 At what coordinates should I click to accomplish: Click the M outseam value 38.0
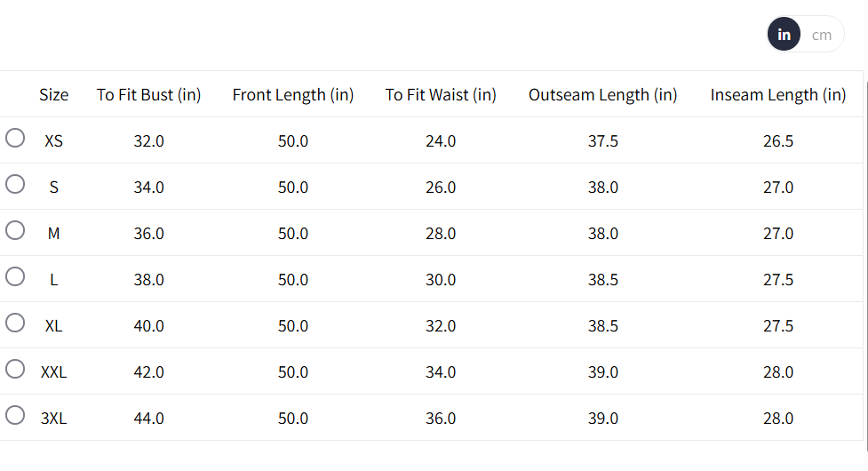click(603, 234)
